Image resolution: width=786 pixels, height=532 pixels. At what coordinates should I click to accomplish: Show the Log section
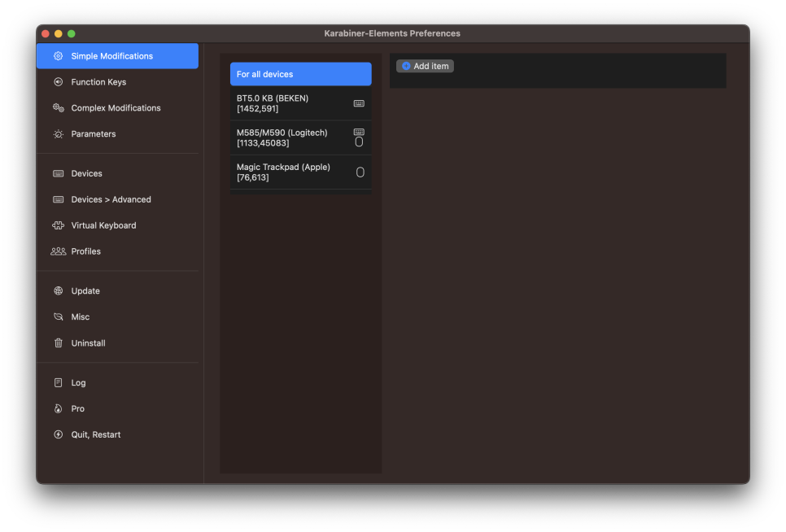[x=117, y=382]
